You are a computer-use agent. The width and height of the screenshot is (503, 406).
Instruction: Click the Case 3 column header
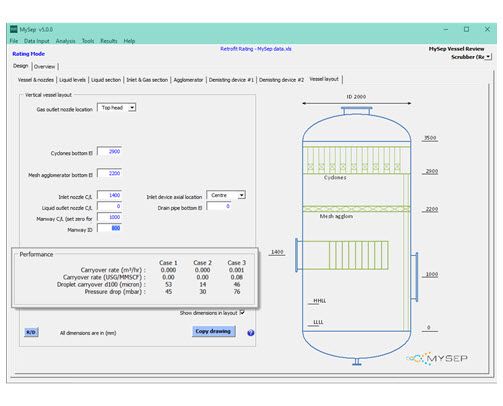pyautogui.click(x=237, y=263)
